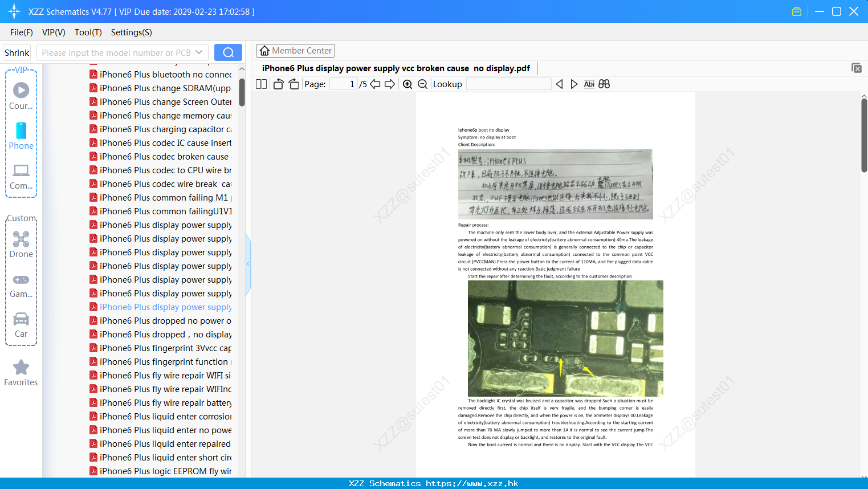Click the page number field
Screen dimensions: 868x489
(343, 84)
